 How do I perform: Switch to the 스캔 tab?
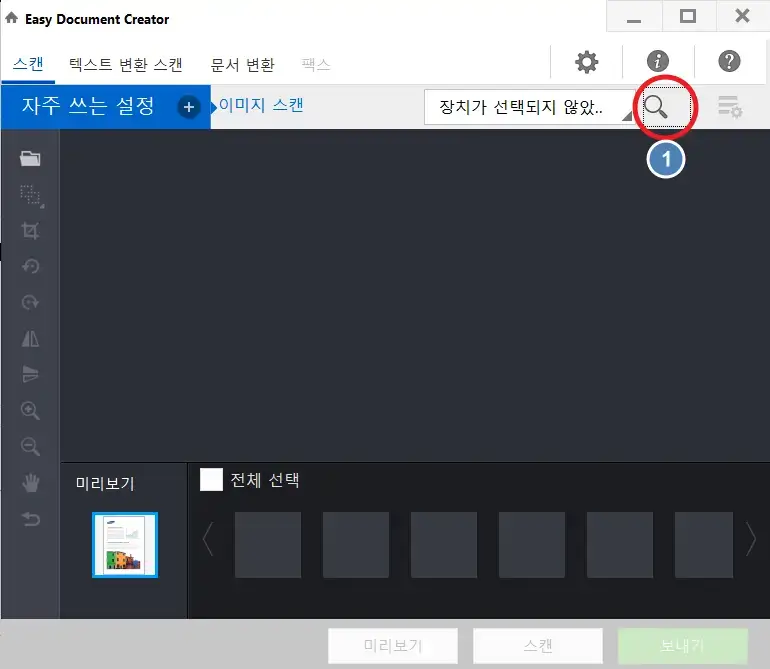[28, 64]
